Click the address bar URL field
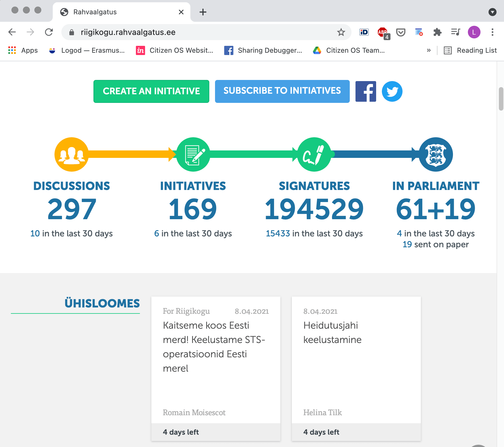This screenshot has width=504, height=447. [x=206, y=32]
